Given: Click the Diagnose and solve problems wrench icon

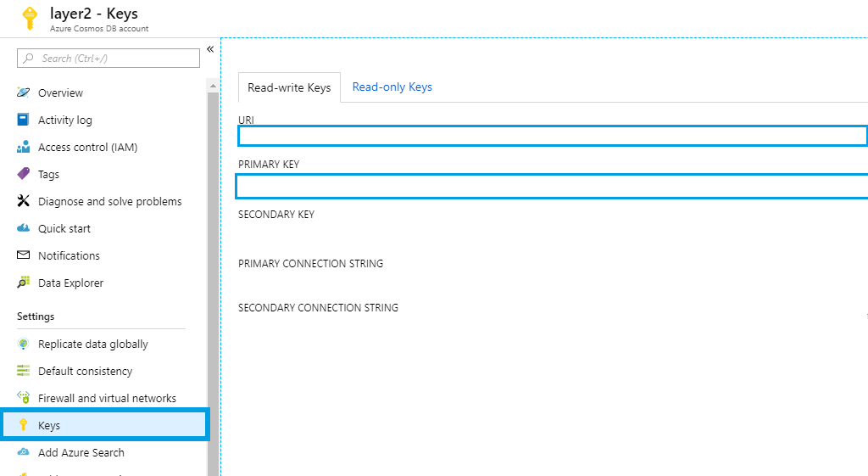Looking at the screenshot, I should pos(24,201).
